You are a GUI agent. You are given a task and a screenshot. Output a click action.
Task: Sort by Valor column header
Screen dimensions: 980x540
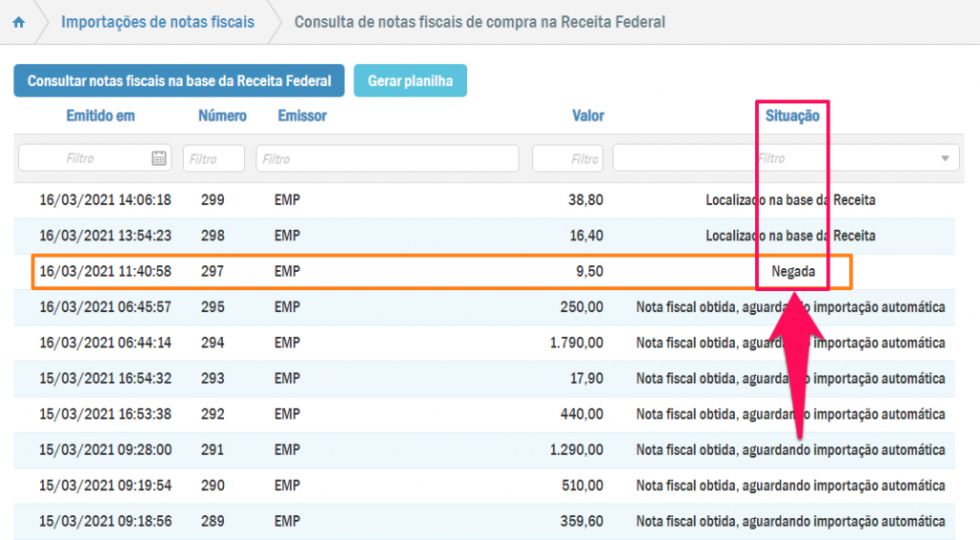point(588,116)
